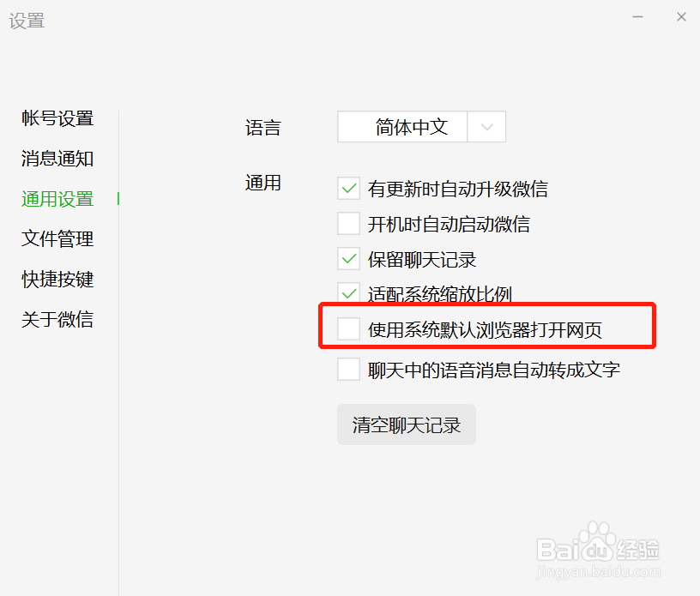Minimize the Settings window

tap(638, 16)
